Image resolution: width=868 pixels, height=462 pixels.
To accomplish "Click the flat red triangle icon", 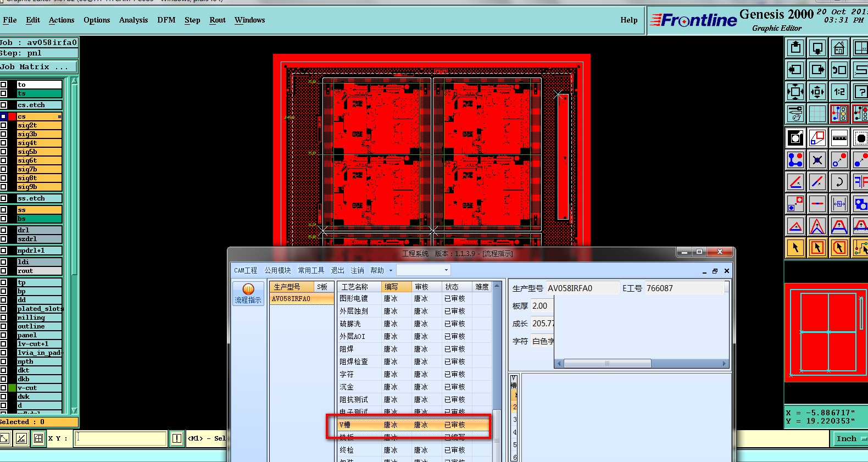I will pos(795,226).
